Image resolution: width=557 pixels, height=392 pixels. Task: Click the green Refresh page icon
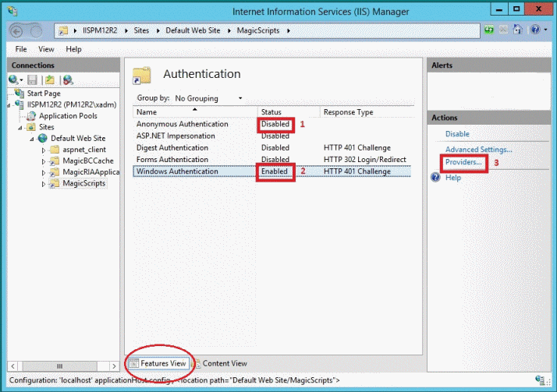point(489,30)
